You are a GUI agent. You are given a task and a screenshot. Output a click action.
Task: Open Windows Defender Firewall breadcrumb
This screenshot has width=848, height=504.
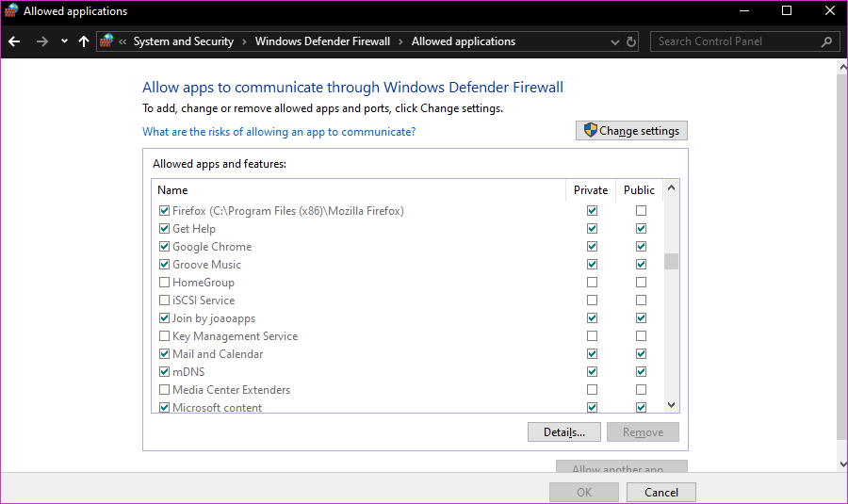[x=322, y=41]
